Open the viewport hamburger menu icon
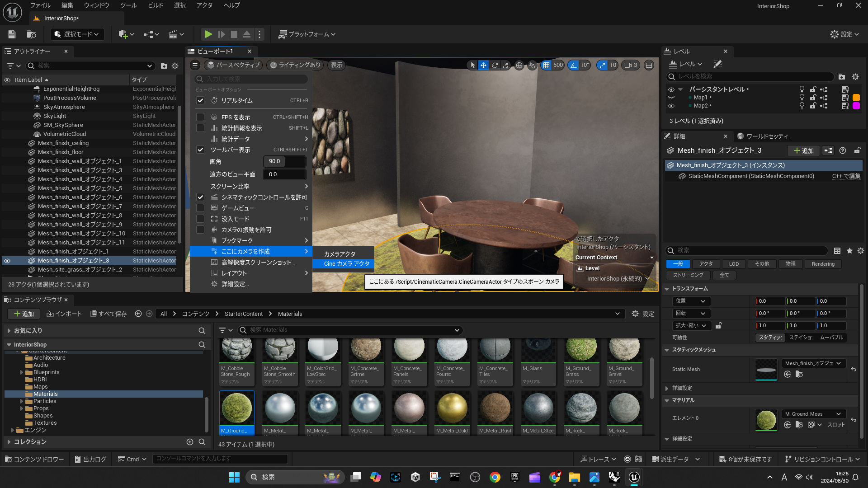The width and height of the screenshot is (868, 488). click(195, 65)
